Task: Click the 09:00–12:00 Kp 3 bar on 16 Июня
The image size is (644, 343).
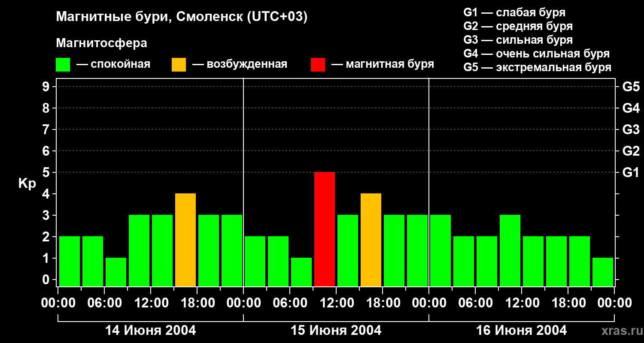Action: click(x=510, y=250)
